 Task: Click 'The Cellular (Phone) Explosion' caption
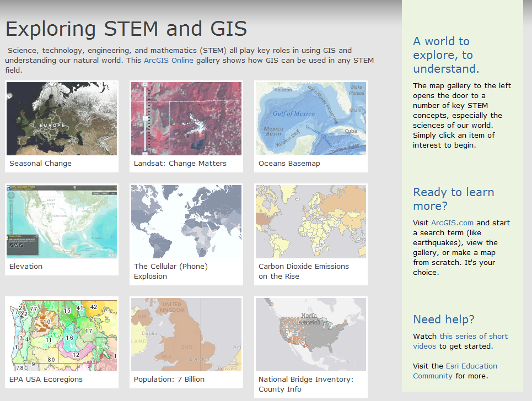click(x=171, y=271)
